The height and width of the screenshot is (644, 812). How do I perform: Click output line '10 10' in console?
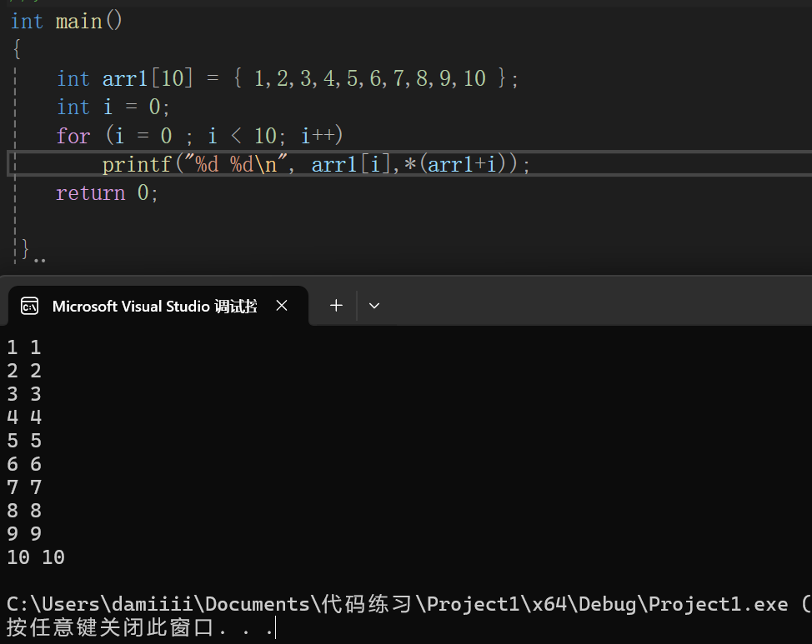(x=36, y=557)
